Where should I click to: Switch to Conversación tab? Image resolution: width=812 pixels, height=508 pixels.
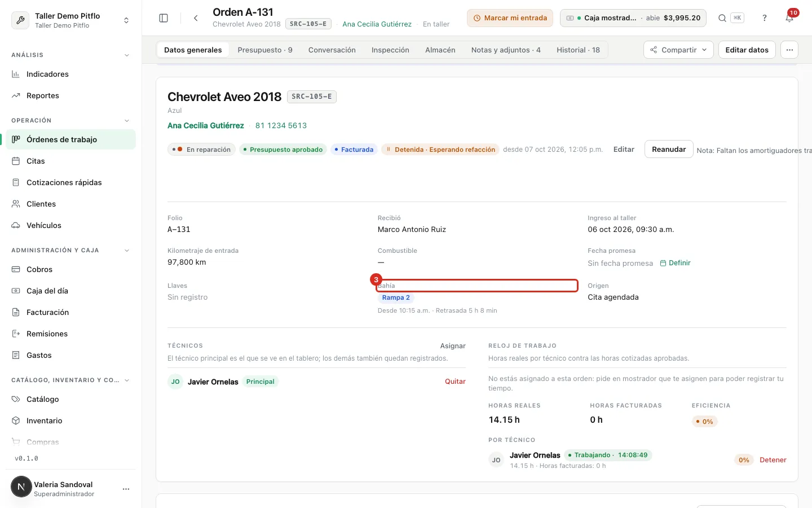click(x=332, y=50)
